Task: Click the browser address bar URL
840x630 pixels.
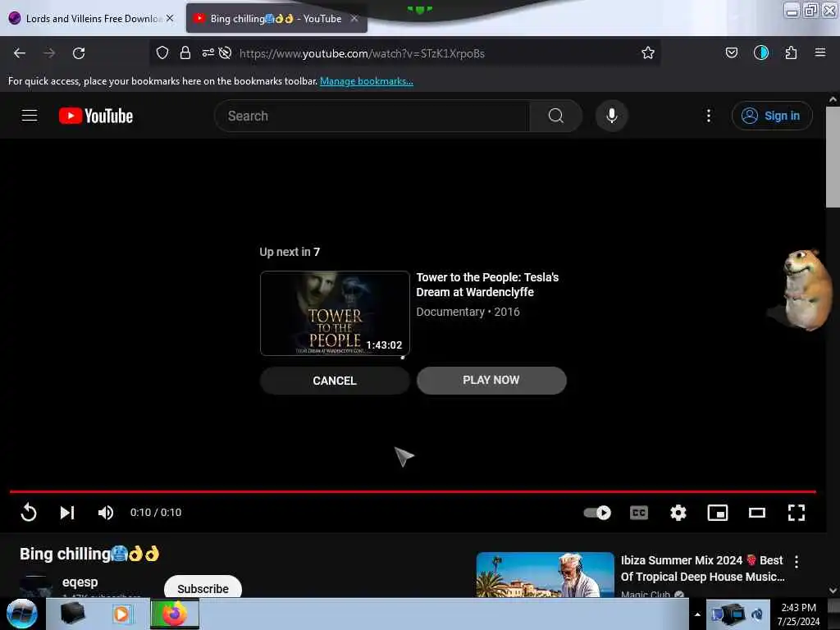Action: click(362, 53)
